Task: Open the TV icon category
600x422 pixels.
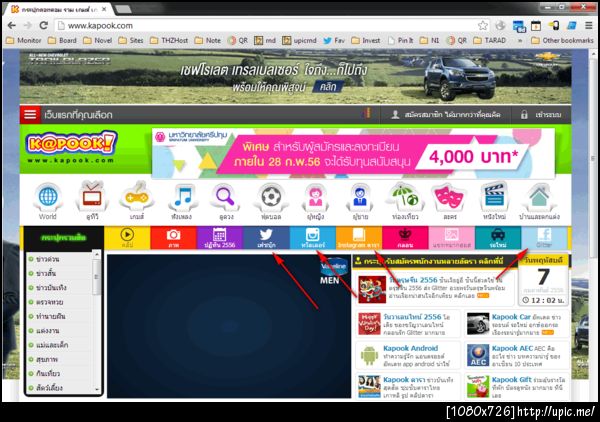Action: (92, 202)
